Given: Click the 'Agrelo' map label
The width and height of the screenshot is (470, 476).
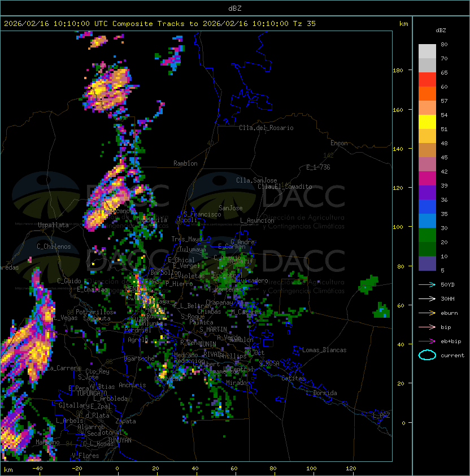Looking at the screenshot, I should [x=138, y=340].
